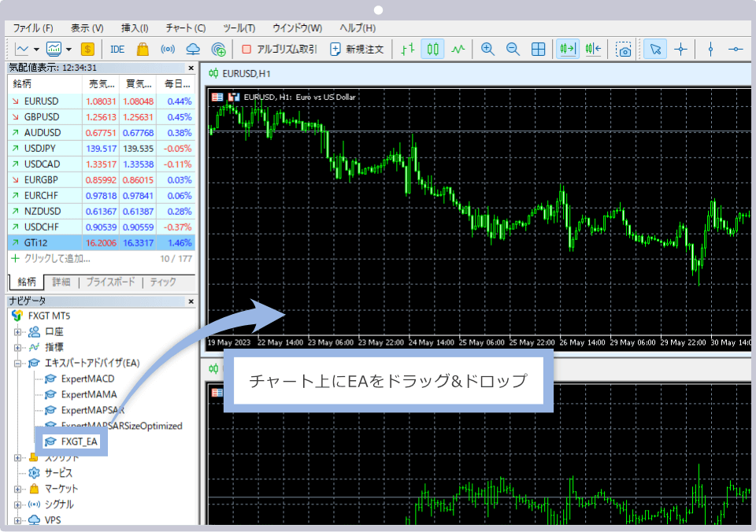The height and width of the screenshot is (532, 756).
Task: Select ExpertMAMA in navigator
Action: coord(89,394)
